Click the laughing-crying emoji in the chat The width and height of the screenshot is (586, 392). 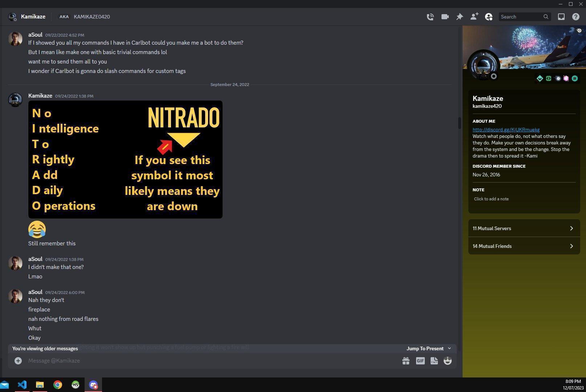[x=37, y=229]
